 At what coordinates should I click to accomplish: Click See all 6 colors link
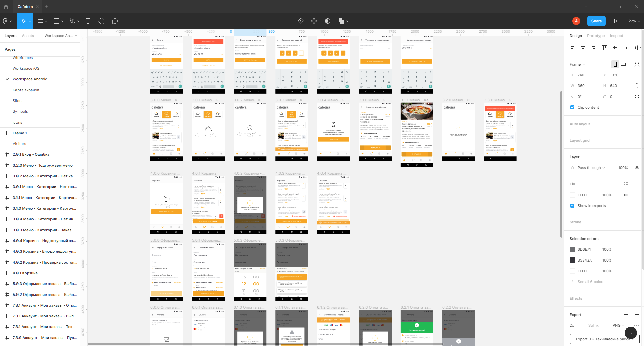[591, 282]
